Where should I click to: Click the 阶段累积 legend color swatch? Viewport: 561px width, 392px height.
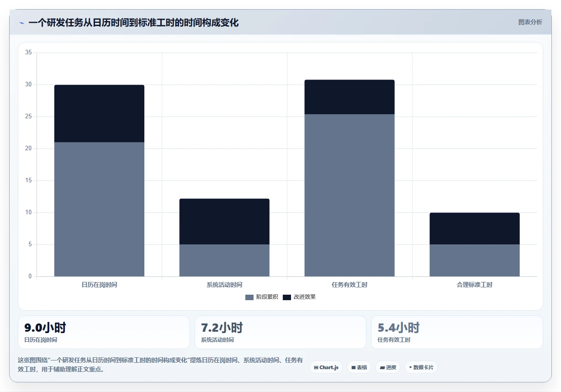(249, 297)
